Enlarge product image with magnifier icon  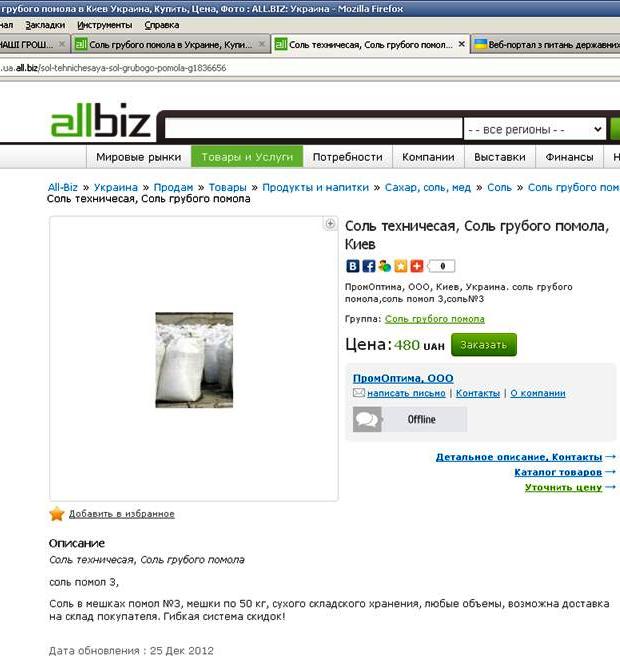[x=330, y=224]
